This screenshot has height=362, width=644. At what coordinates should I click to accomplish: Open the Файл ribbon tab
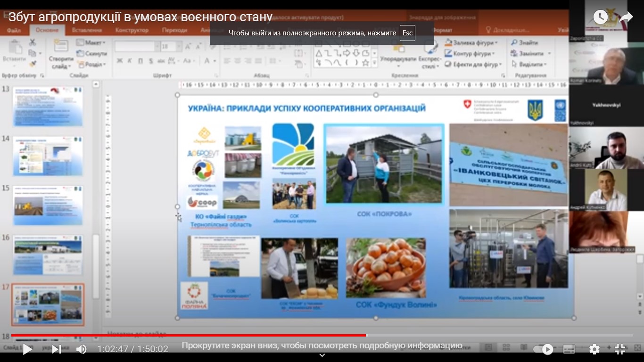(14, 30)
